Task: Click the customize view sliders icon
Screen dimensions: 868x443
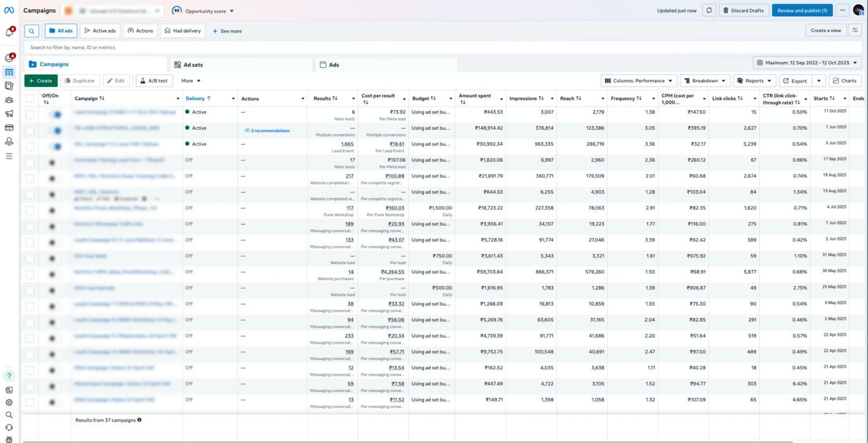Action: click(x=855, y=30)
